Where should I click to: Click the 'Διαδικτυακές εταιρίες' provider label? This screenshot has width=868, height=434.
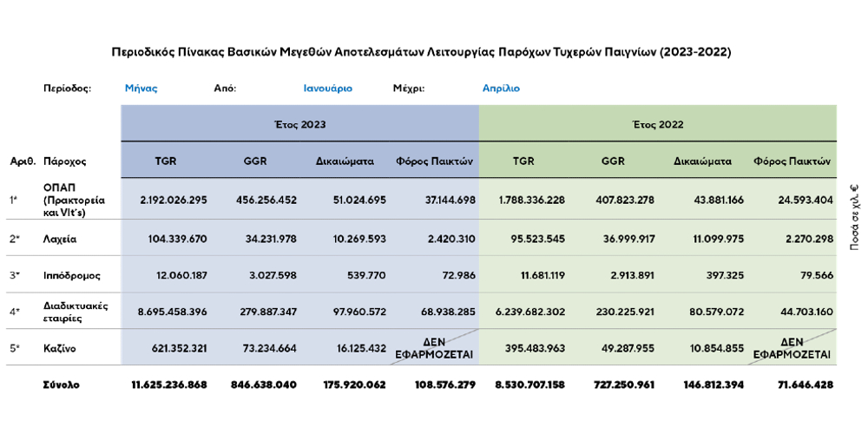(75, 312)
